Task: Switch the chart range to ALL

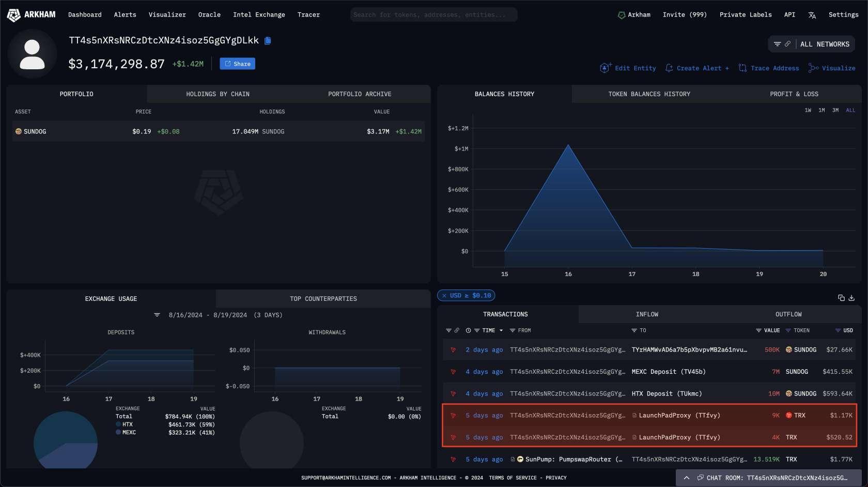Action: [850, 110]
